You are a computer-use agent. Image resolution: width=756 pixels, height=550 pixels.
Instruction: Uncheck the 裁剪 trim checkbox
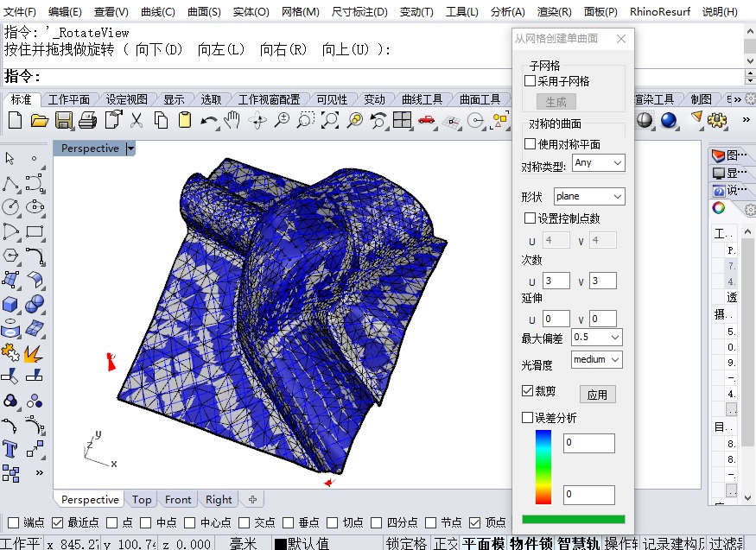tap(529, 391)
